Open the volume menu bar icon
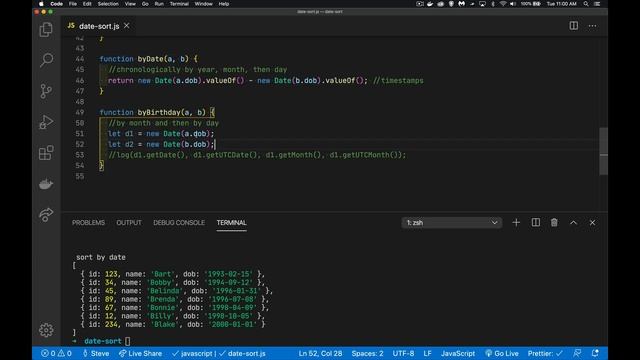 (513, 4)
